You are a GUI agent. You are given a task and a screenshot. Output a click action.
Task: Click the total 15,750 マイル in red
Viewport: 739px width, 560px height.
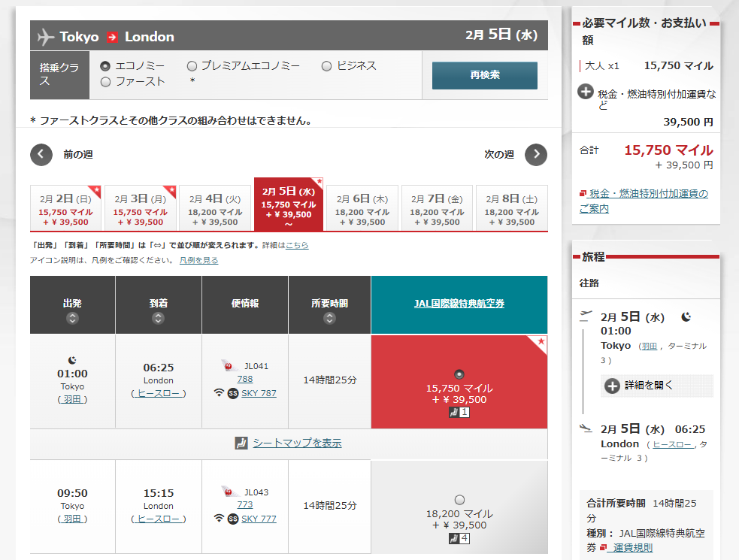[668, 150]
